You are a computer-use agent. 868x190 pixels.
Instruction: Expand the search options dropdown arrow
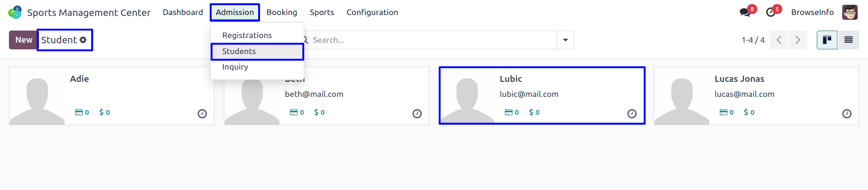[x=565, y=40]
